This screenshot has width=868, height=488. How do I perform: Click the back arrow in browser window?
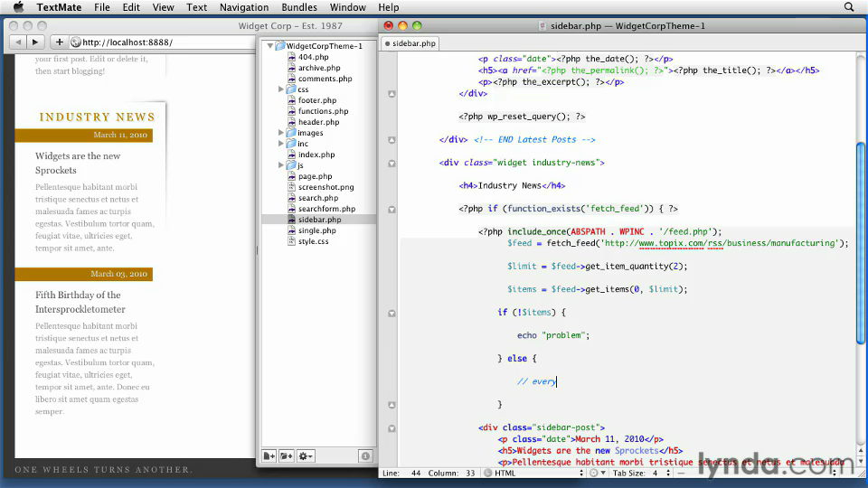[x=18, y=42]
